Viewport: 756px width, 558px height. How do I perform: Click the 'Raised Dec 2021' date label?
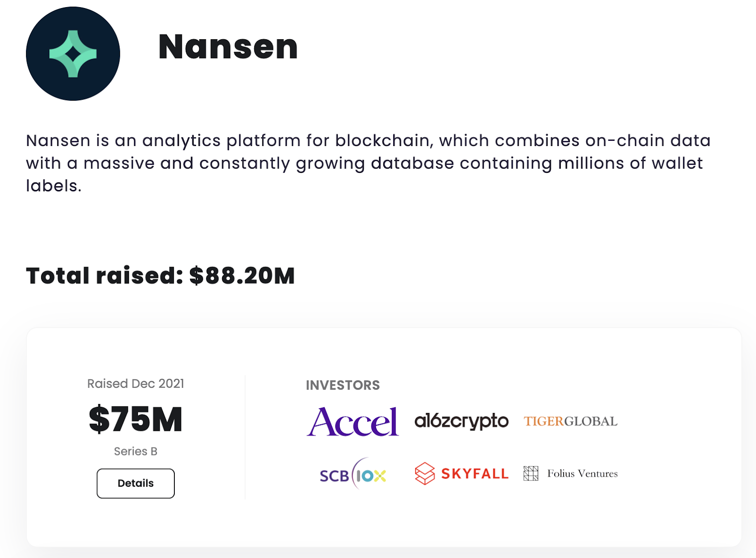pos(136,384)
